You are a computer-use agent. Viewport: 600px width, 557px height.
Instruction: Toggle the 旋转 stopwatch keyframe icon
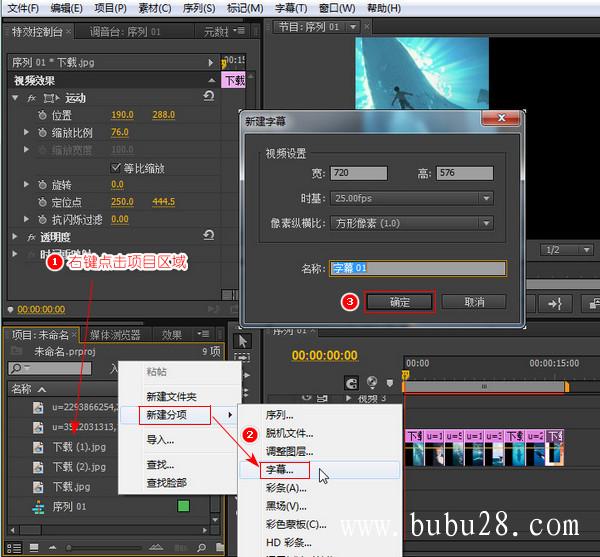(x=42, y=185)
